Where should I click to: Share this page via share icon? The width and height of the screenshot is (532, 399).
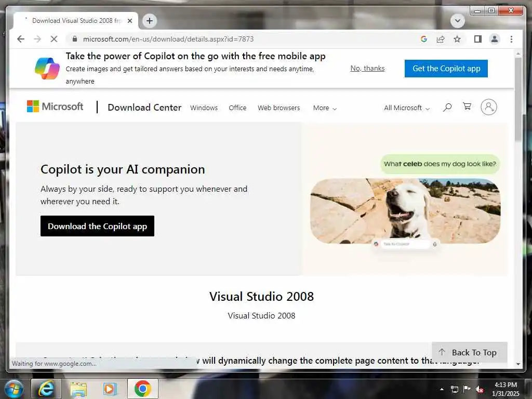[441, 39]
